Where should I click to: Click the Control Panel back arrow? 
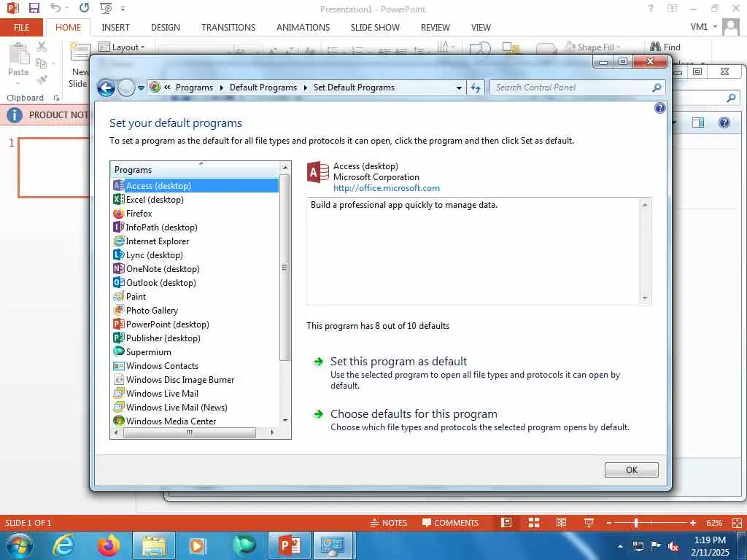(x=107, y=87)
